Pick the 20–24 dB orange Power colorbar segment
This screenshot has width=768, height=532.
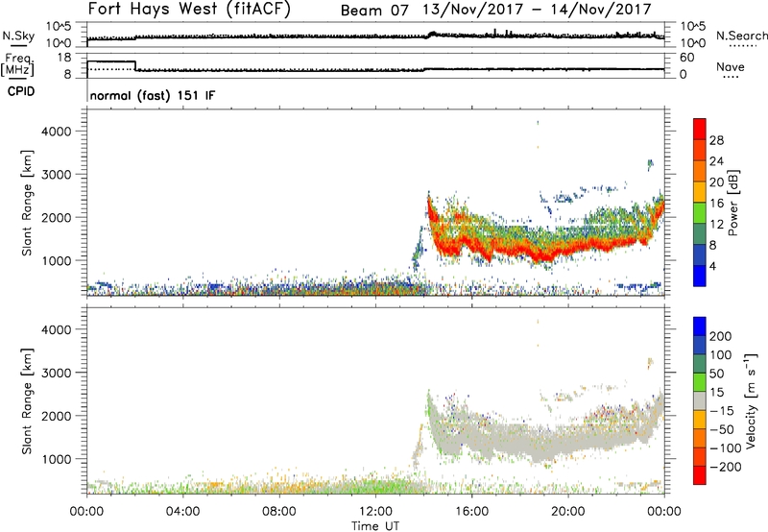[x=700, y=171]
